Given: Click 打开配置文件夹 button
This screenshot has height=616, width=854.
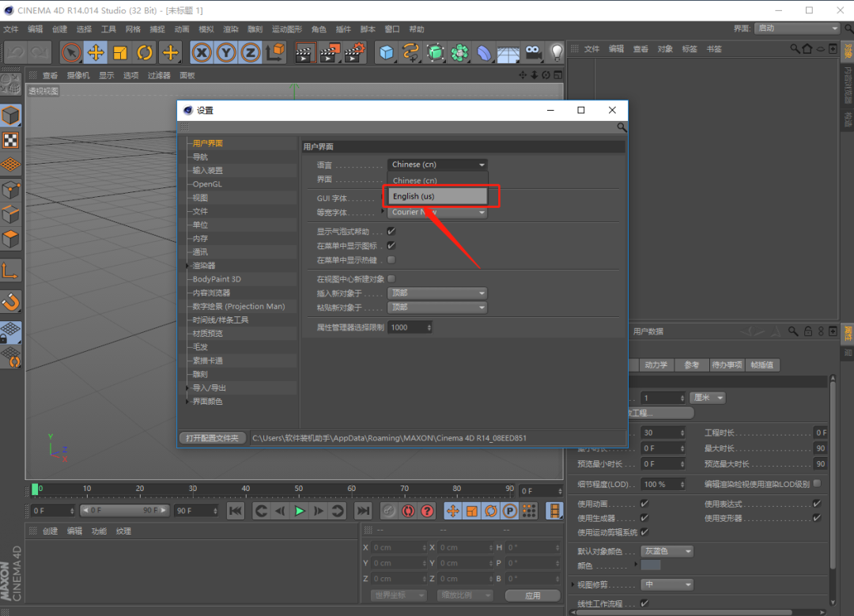Looking at the screenshot, I should (213, 438).
